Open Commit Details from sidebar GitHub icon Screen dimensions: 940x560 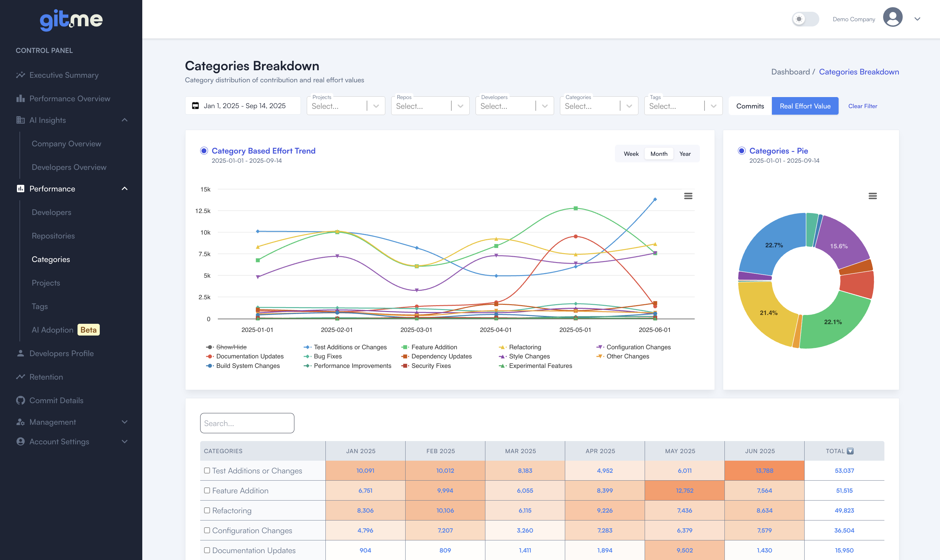[x=20, y=400]
